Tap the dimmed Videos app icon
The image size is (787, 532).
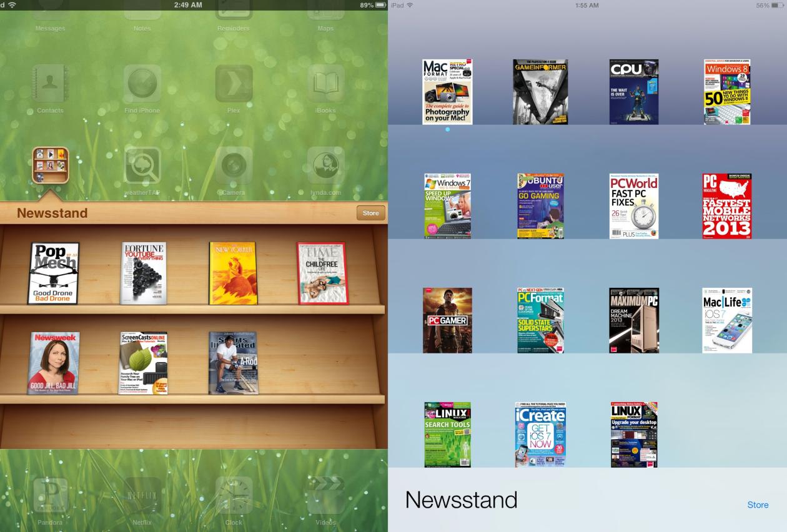point(325,496)
